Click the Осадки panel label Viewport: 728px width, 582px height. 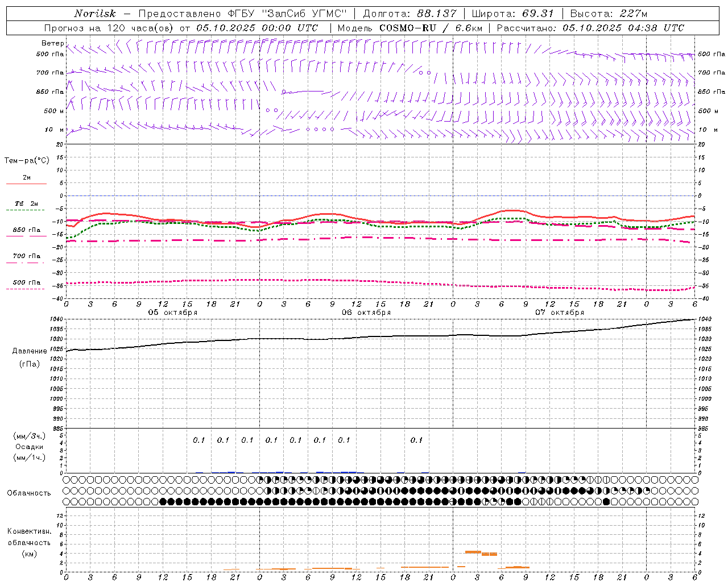[x=29, y=447]
